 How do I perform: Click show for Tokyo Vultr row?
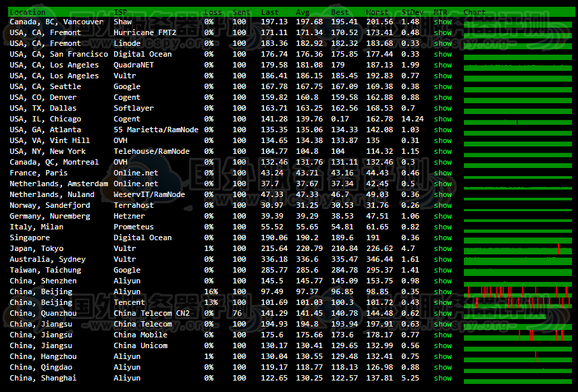(443, 248)
